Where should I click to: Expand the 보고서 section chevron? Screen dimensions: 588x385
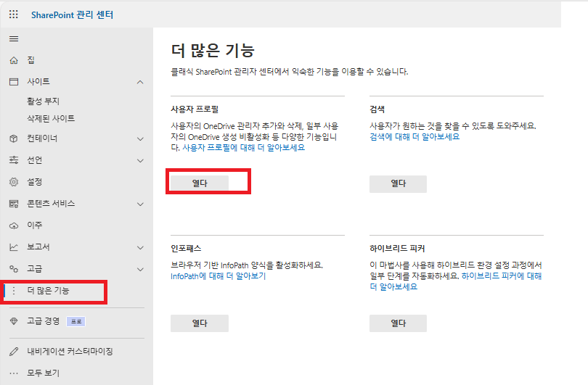point(140,247)
